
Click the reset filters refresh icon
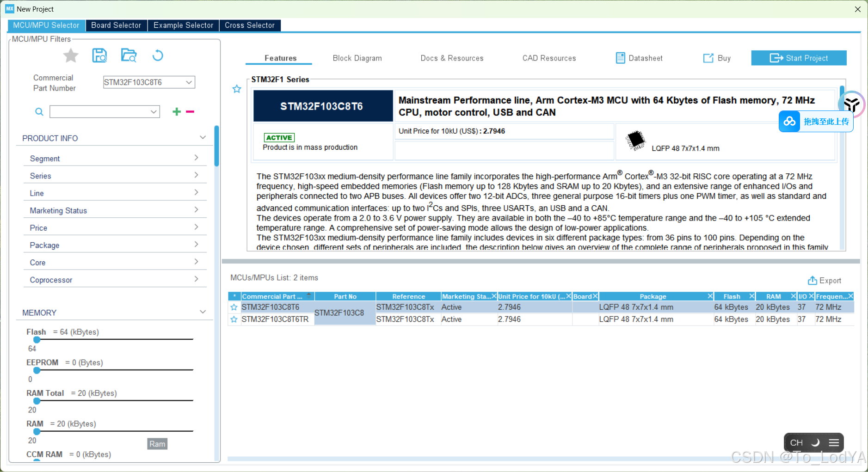[x=158, y=55]
